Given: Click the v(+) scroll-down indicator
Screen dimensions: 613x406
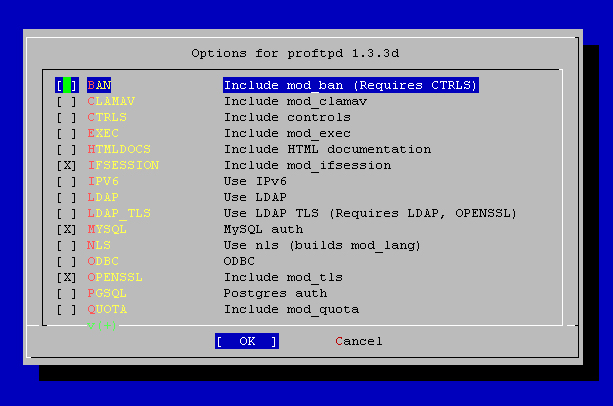Looking at the screenshot, I should (x=102, y=326).
